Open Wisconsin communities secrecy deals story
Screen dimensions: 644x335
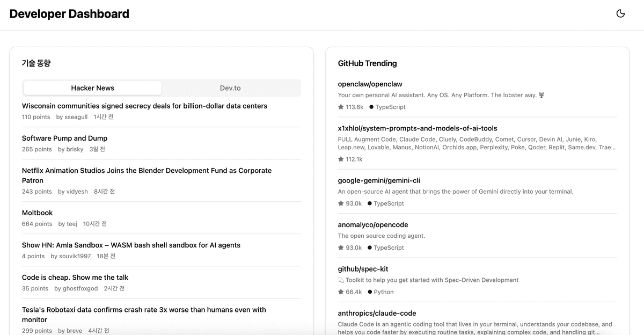pyautogui.click(x=144, y=106)
